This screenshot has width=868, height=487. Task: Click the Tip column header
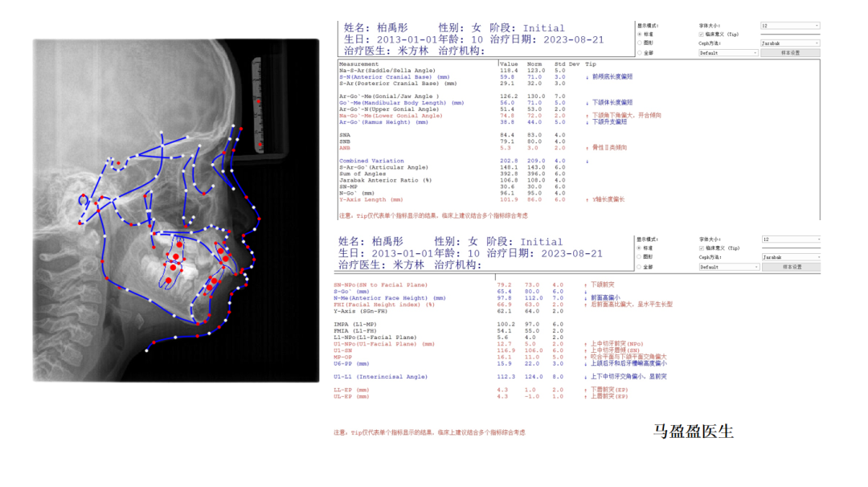pos(591,64)
